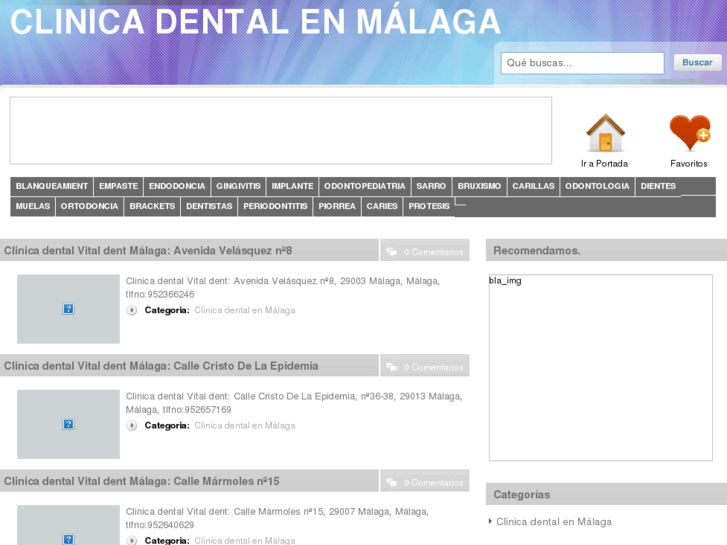This screenshot has width=727, height=545.
Task: Open the BRACKETS section
Action: coord(152,206)
